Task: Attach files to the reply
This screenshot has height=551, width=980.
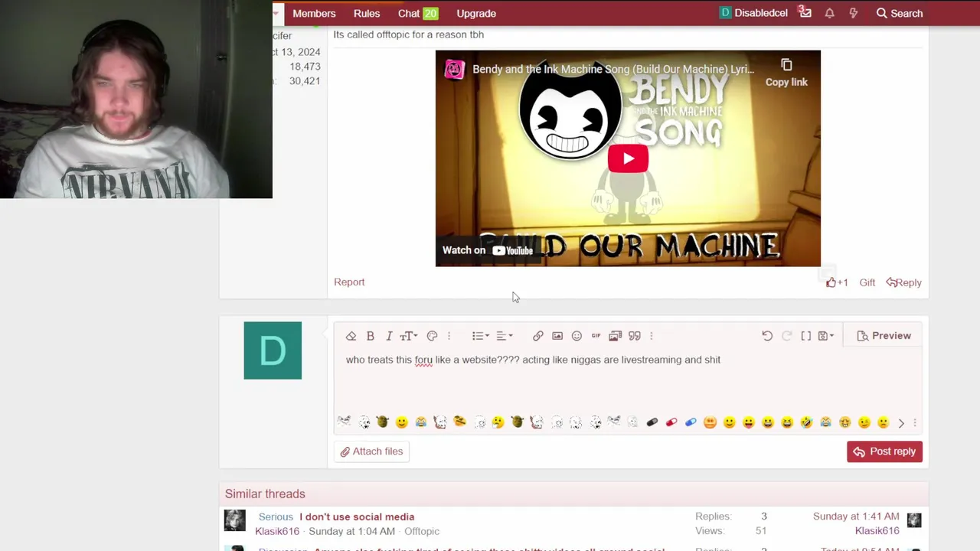Action: point(371,452)
